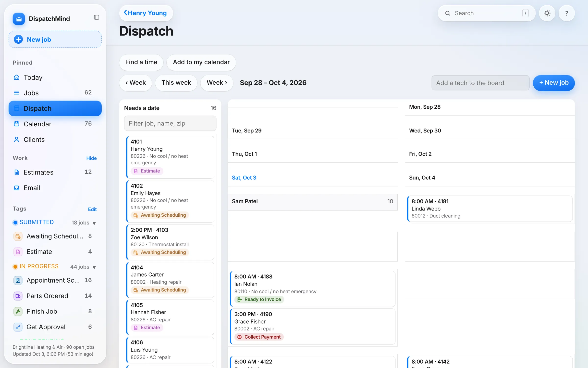Viewport: 588px width, 368px height.
Task: Open help with the question mark icon
Action: coord(567,13)
